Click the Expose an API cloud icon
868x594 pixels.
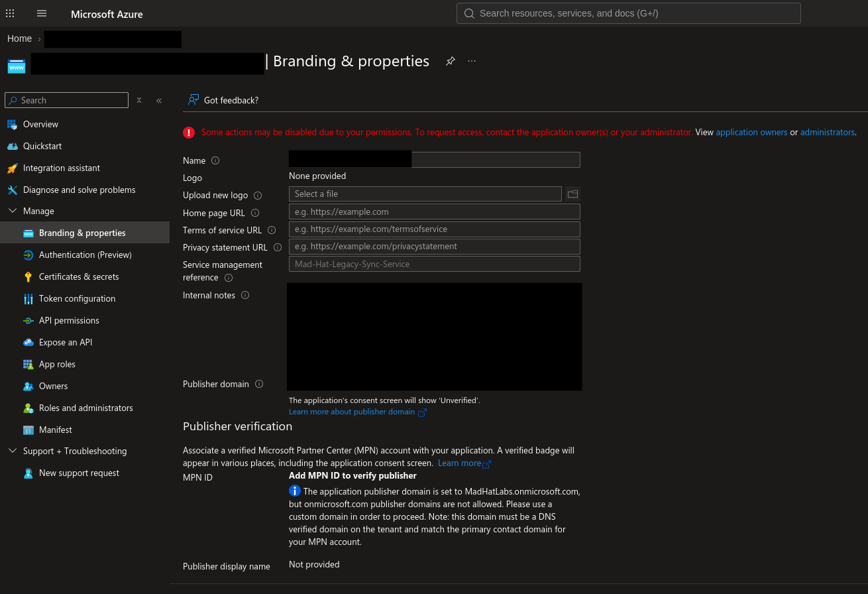click(x=28, y=342)
